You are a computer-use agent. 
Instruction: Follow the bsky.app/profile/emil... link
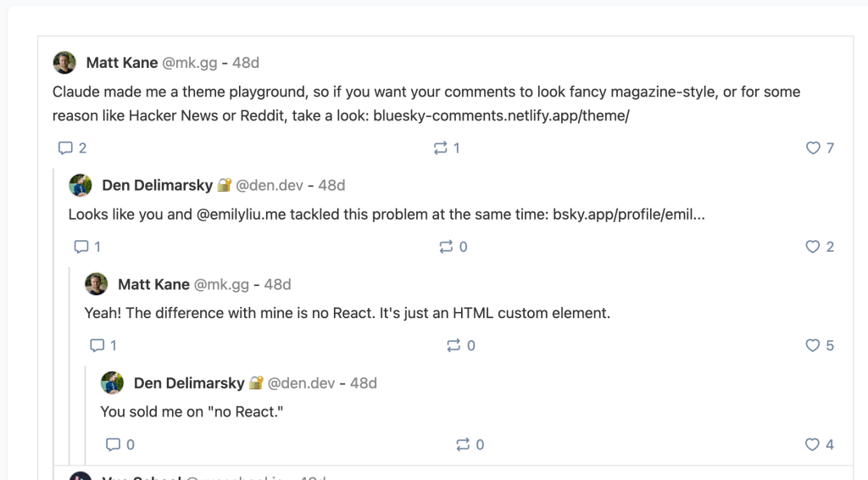click(628, 215)
